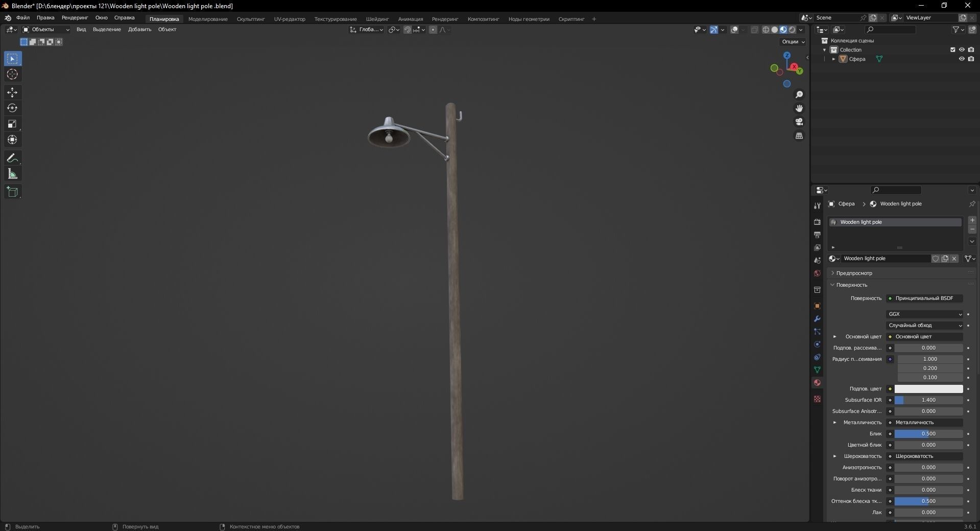Click the outliner search field
This screenshot has width=980, height=531.
(891, 30)
